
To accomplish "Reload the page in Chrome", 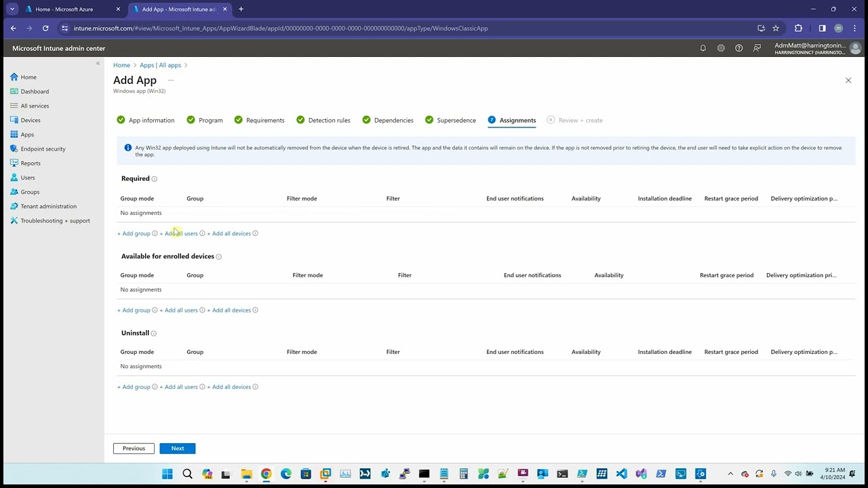I will click(45, 28).
